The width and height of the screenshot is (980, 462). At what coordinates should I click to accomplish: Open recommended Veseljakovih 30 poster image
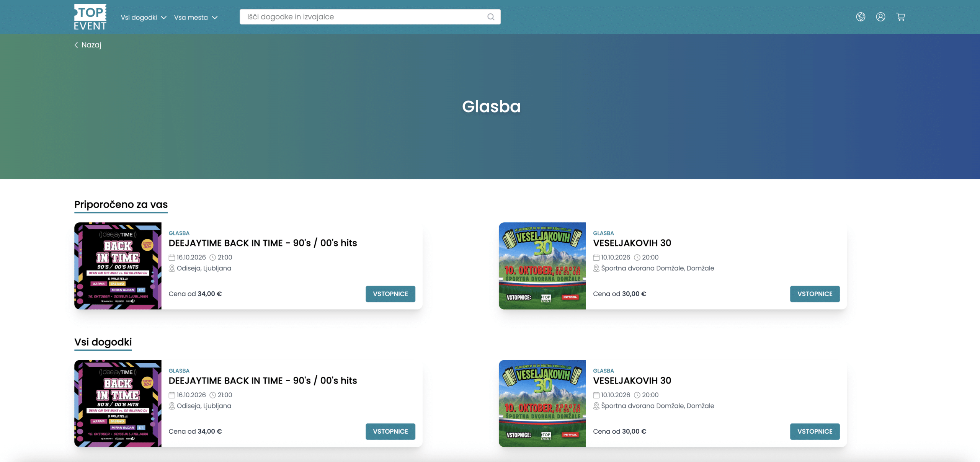coord(542,266)
